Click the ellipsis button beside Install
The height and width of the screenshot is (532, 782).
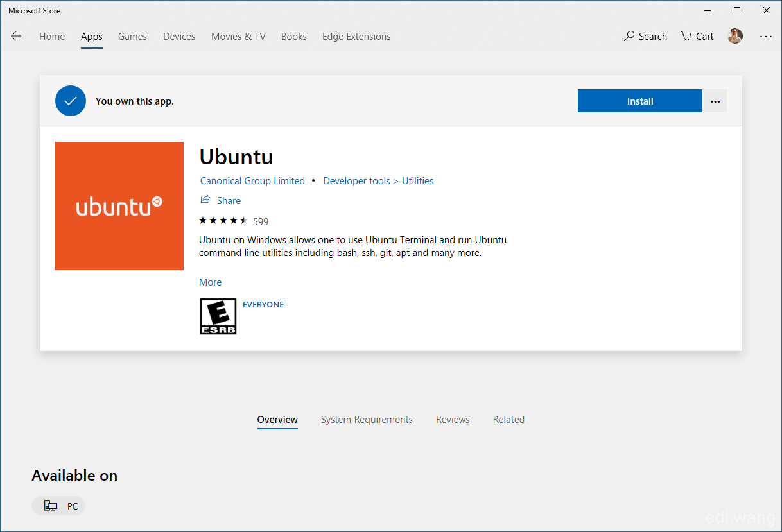(x=715, y=101)
